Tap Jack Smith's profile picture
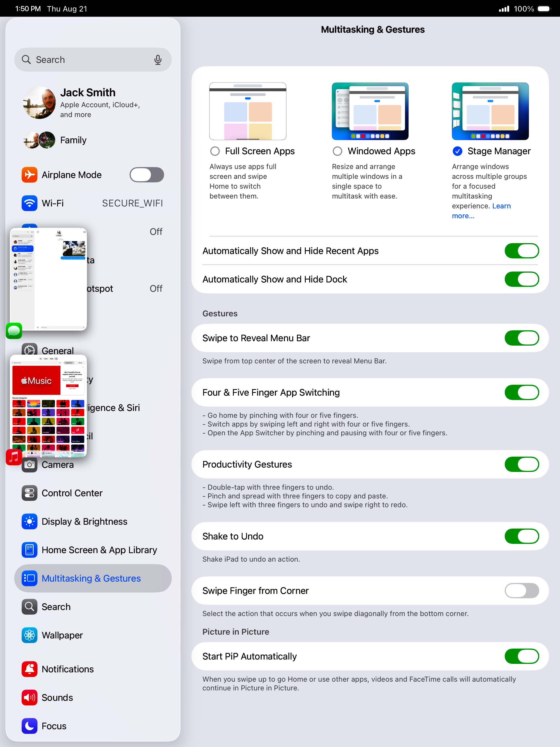The width and height of the screenshot is (560, 747). pyautogui.click(x=39, y=103)
